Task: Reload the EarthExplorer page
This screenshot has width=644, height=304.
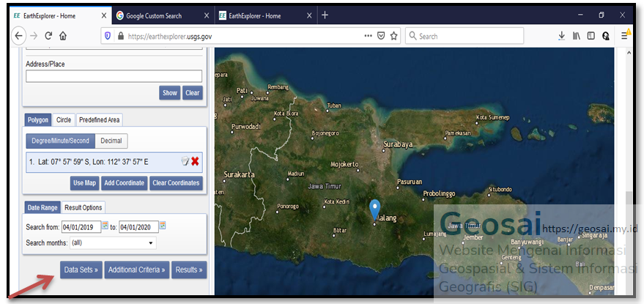Action: pyautogui.click(x=48, y=36)
